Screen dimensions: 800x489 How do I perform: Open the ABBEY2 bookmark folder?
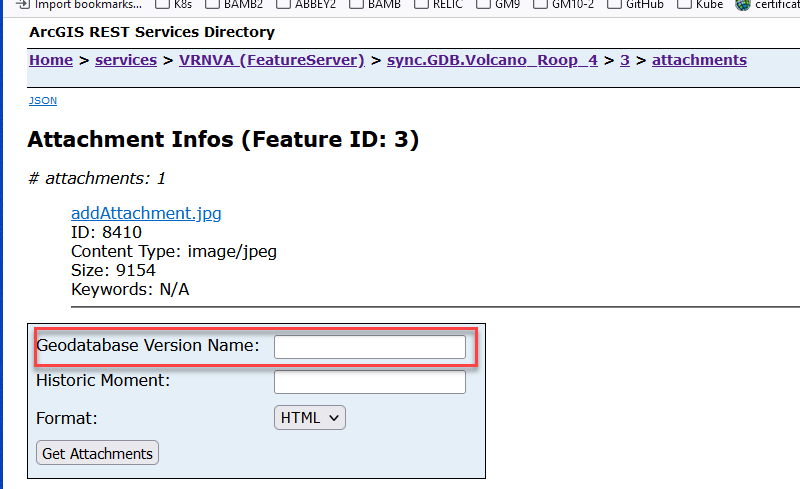pyautogui.click(x=307, y=4)
